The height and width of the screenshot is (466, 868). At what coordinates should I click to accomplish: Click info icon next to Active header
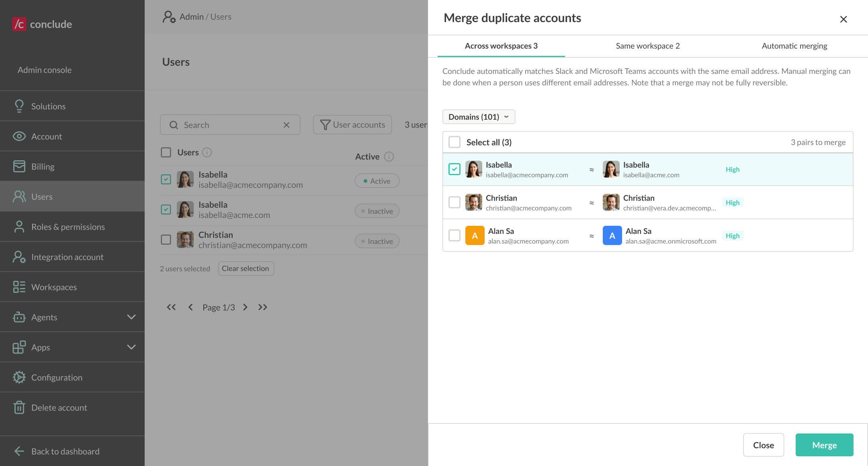click(x=389, y=156)
